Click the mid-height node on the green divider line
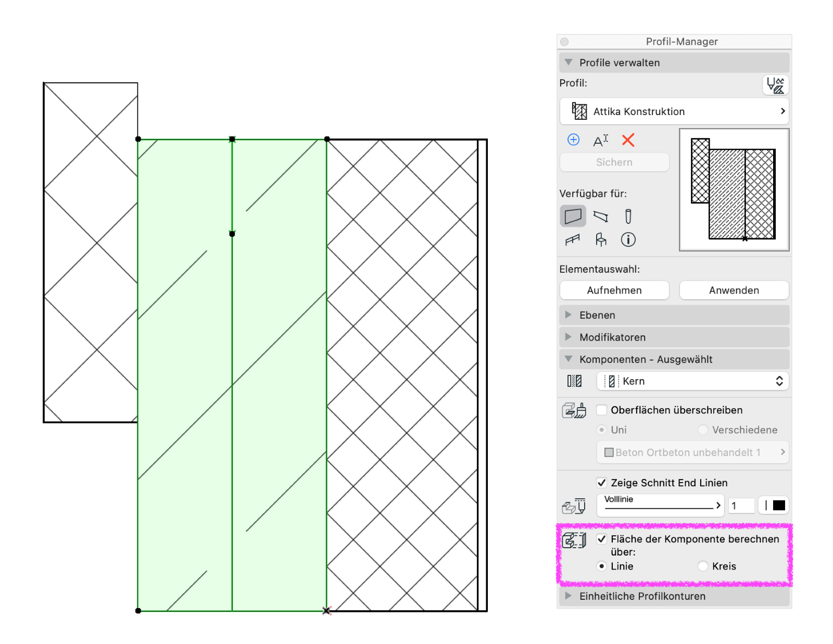 click(x=232, y=234)
